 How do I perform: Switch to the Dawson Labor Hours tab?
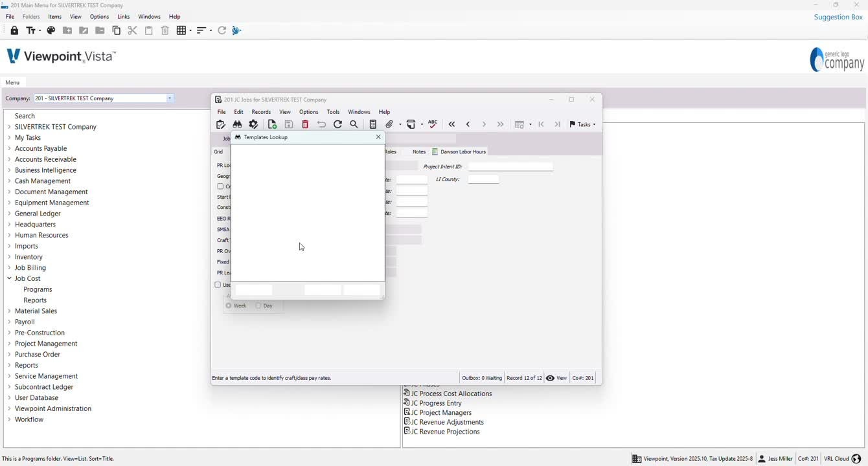[x=459, y=151]
